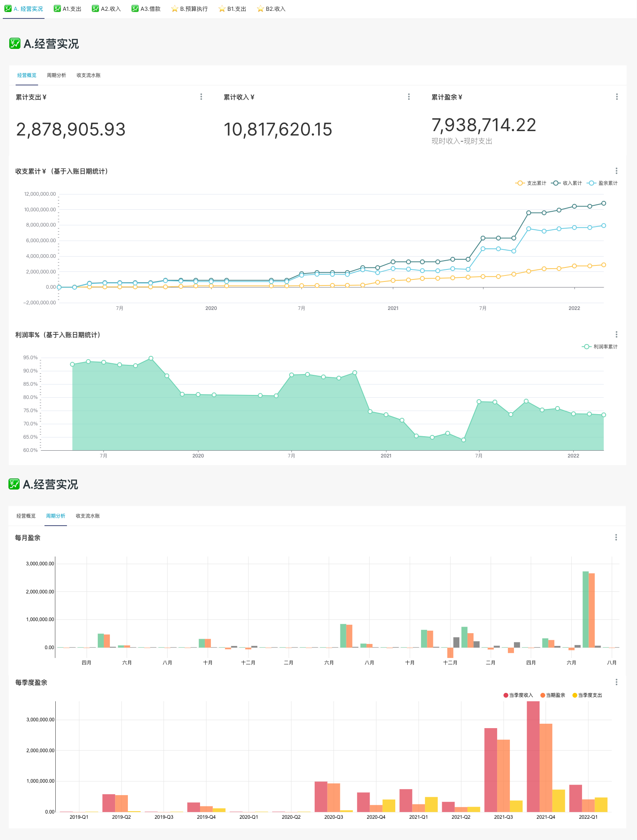
Task: Click the 累计支出¥ card title
Action: coord(31,97)
